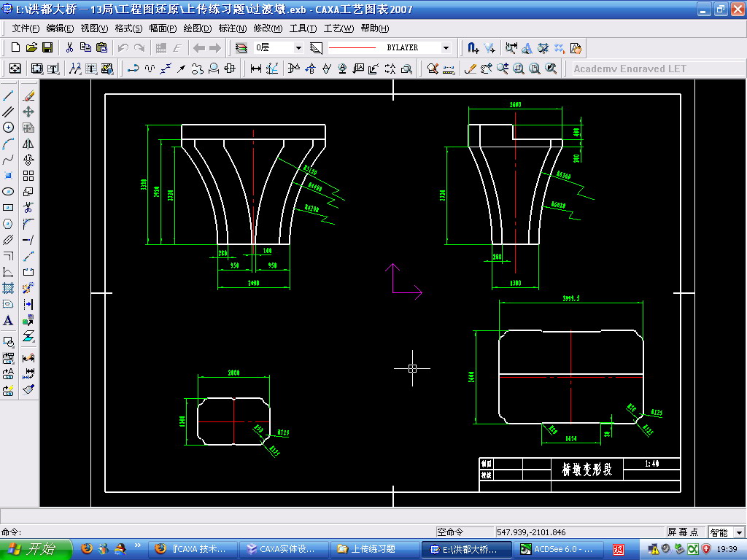Open the 智能 snap mode dropdown

[740, 532]
